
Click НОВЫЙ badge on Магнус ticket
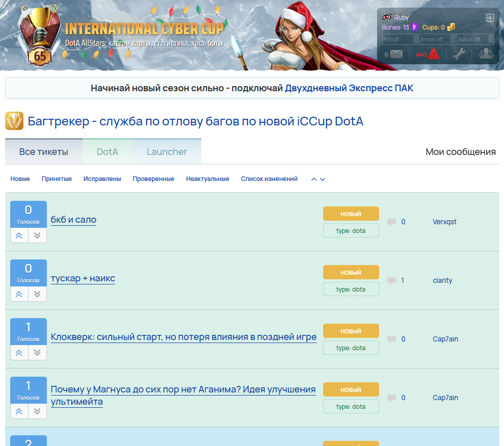(351, 389)
